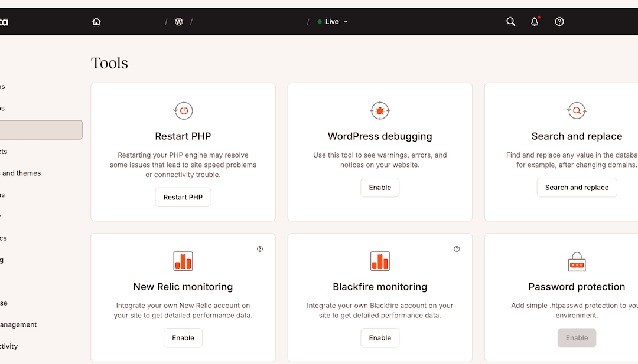Click the Password protection padlock icon

[x=577, y=261]
